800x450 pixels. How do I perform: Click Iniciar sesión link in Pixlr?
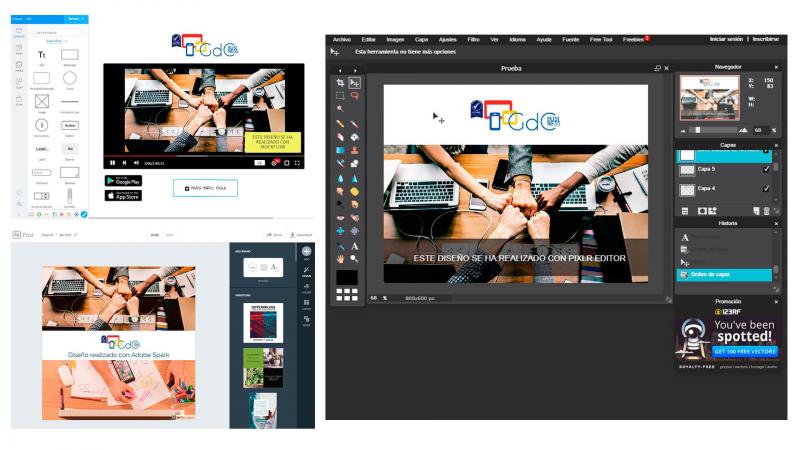point(726,39)
